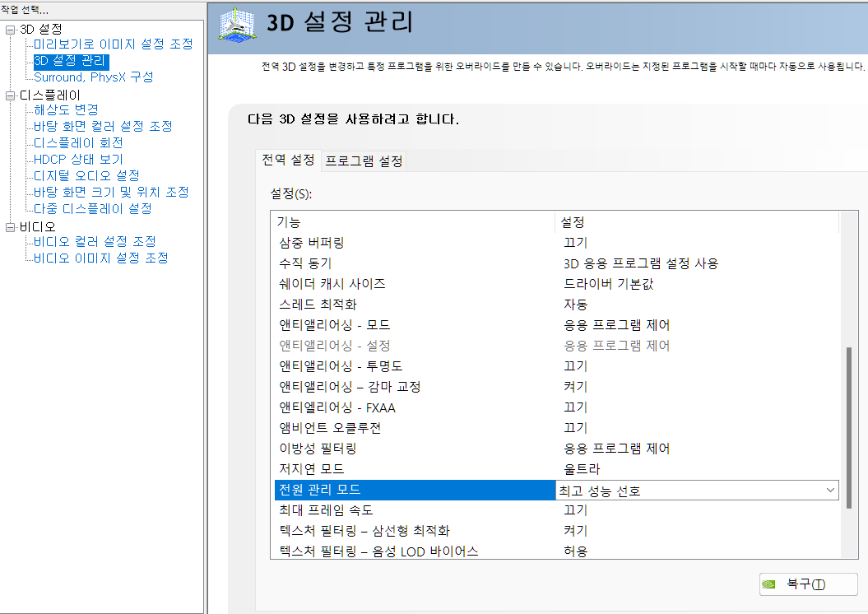Open 해상도 변경 page
Screen dimensions: 868x614
[66, 109]
